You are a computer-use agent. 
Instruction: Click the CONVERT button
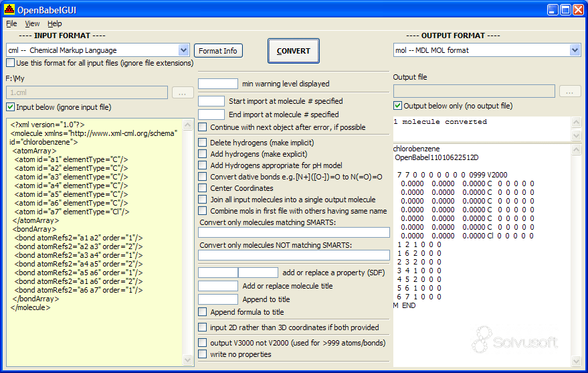pos(293,51)
